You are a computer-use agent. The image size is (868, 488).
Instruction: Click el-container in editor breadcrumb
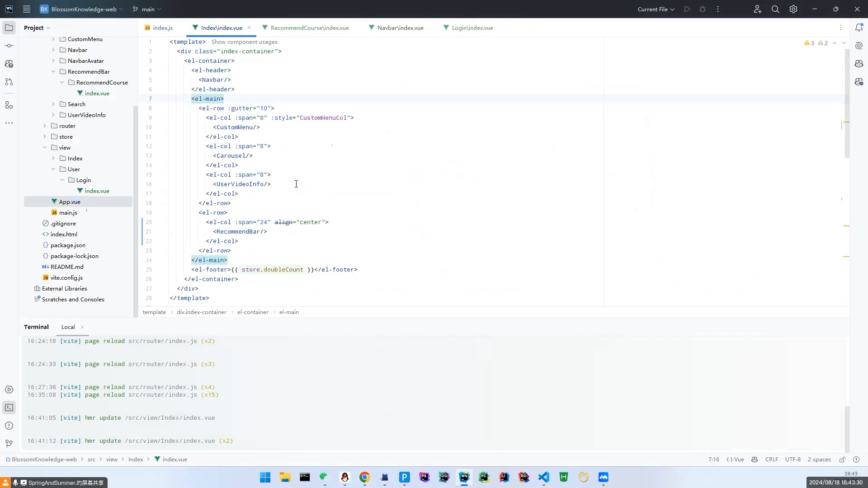pyautogui.click(x=253, y=312)
